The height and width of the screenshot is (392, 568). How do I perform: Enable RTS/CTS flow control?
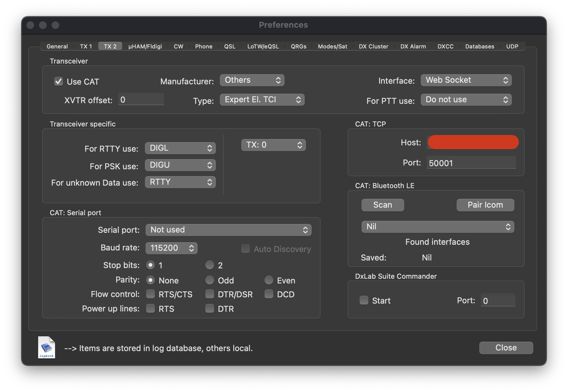click(151, 294)
